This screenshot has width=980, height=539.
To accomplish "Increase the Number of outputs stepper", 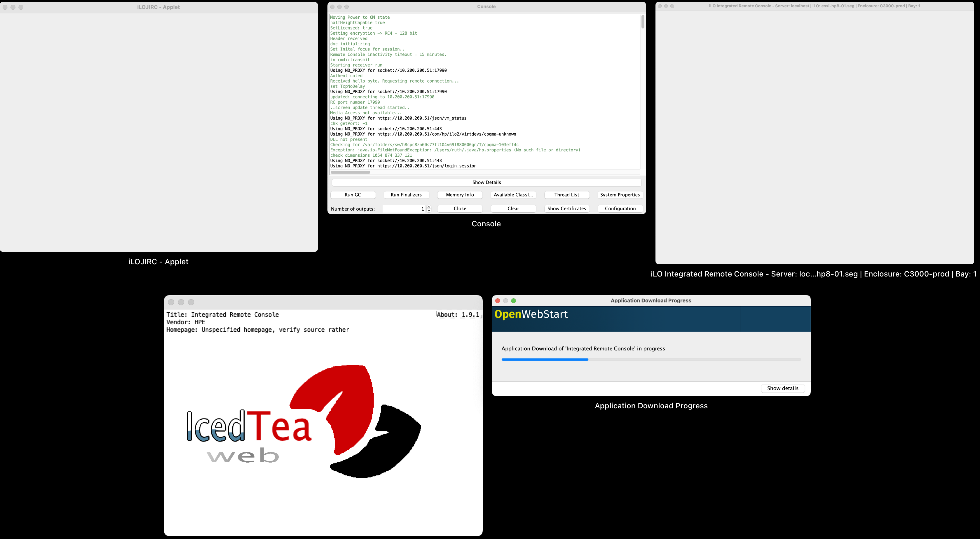I will (x=429, y=207).
